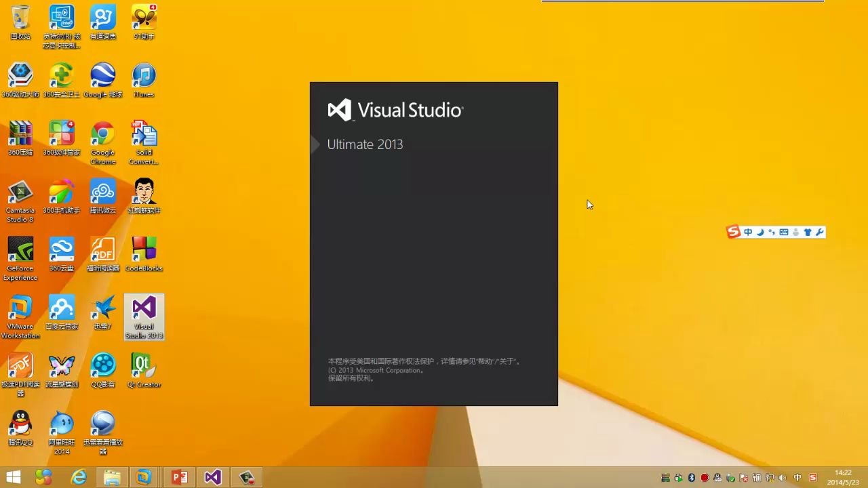Open the iTunes desktop shortcut
Viewport: 868px width, 488px height.
(144, 81)
